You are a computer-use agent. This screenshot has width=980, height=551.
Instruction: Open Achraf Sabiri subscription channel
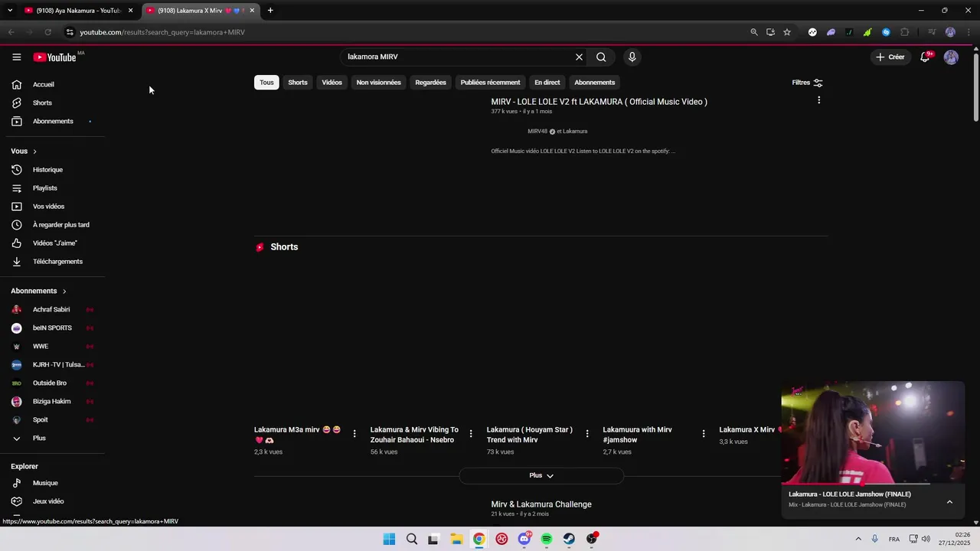(52, 310)
